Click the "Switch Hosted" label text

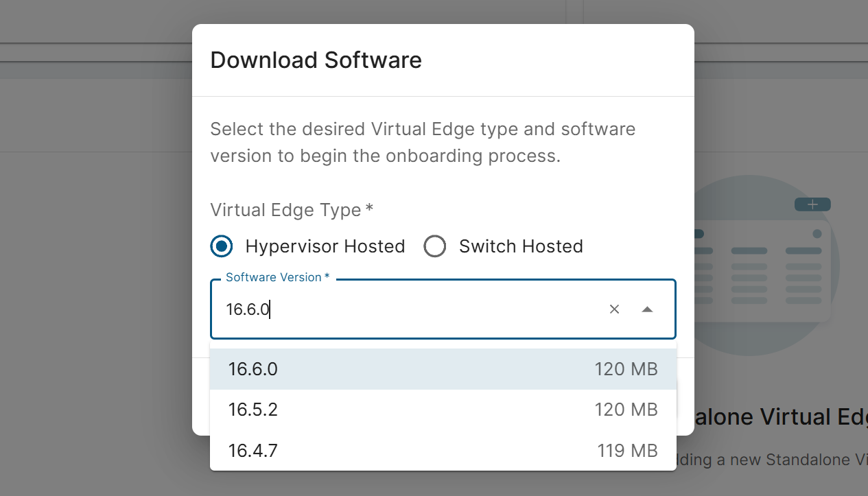coord(521,246)
